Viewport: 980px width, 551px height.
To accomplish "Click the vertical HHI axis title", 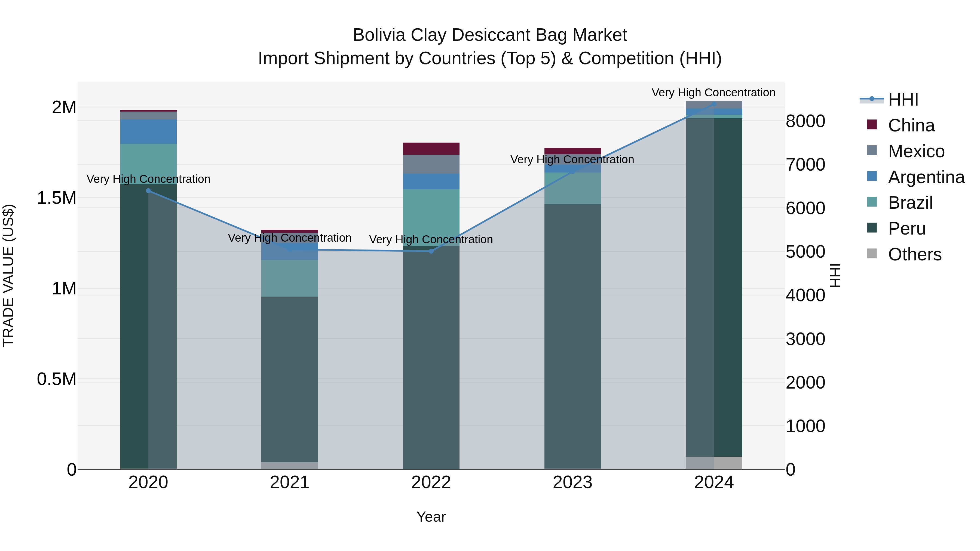I will [x=835, y=275].
